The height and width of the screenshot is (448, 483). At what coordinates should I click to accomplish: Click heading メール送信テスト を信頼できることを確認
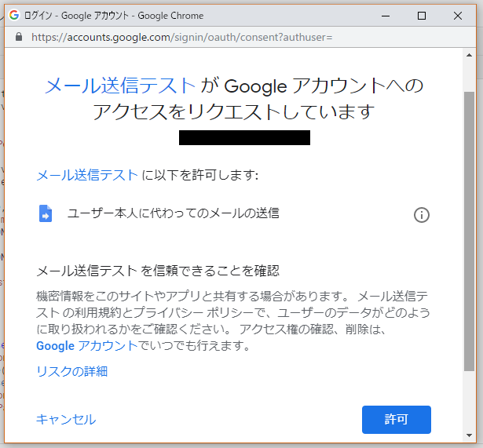coord(158,271)
